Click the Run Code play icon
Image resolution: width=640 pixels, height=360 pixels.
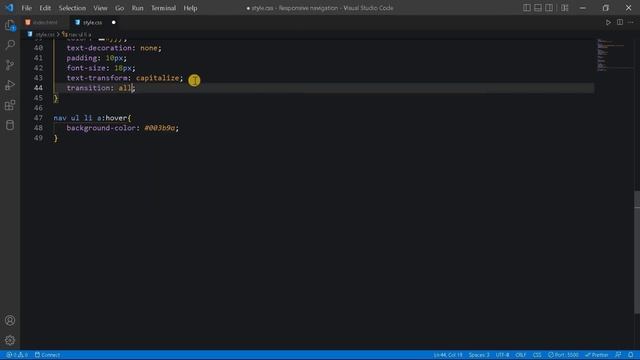608,22
